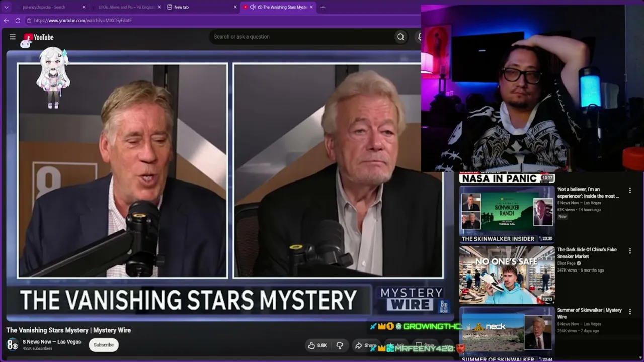Click the 'New' badge on Skinwalker video
The height and width of the screenshot is (362, 644).
point(562,217)
